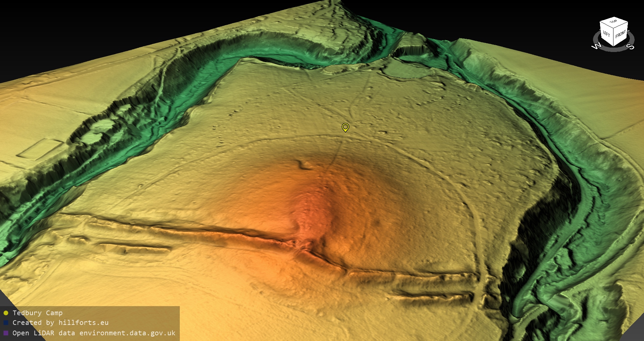Click the S letter on the compass ring
Screen dimensions: 644x341
(631, 47)
